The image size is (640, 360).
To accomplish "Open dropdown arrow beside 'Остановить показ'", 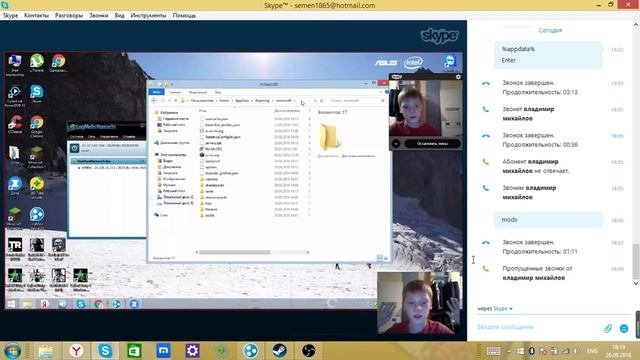I will point(396,144).
